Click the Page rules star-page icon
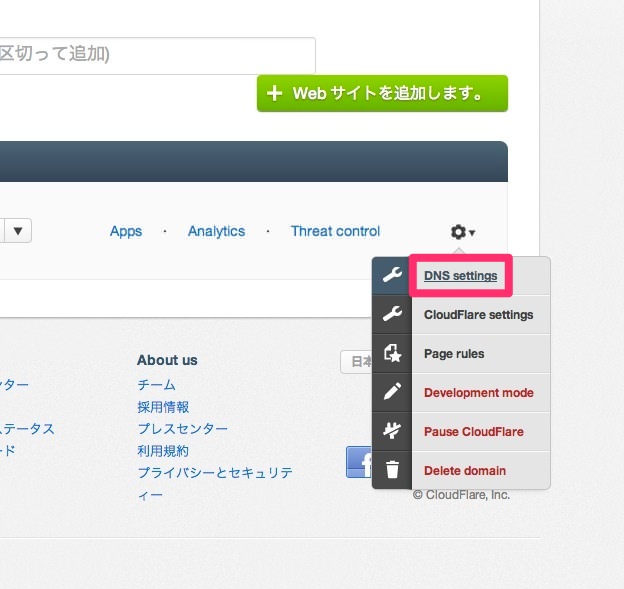This screenshot has height=589, width=624. (x=392, y=353)
